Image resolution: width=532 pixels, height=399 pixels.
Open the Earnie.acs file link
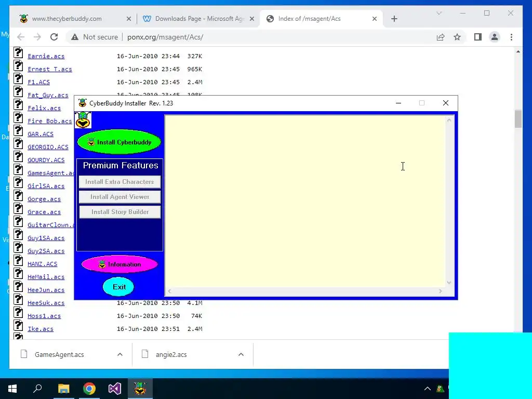46,56
